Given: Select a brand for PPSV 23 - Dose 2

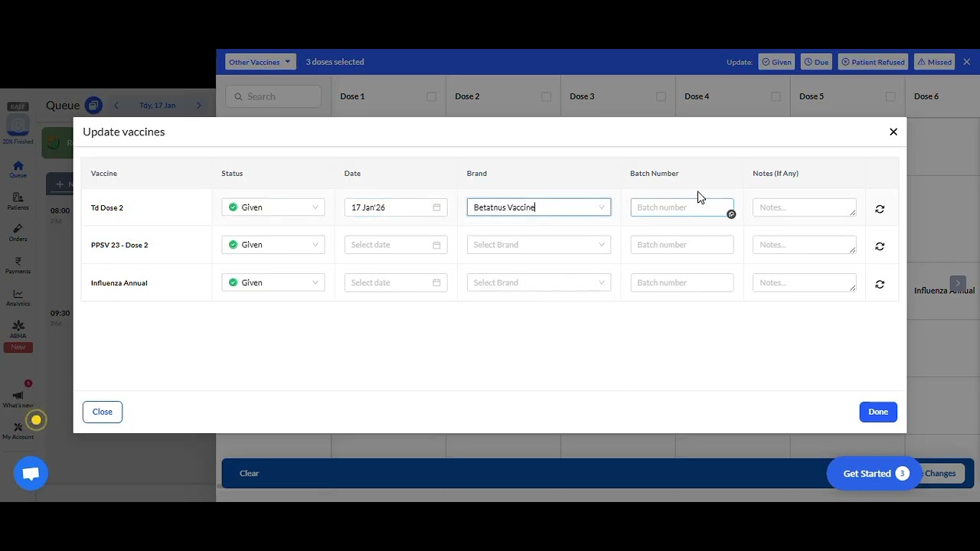Looking at the screenshot, I should coord(539,245).
